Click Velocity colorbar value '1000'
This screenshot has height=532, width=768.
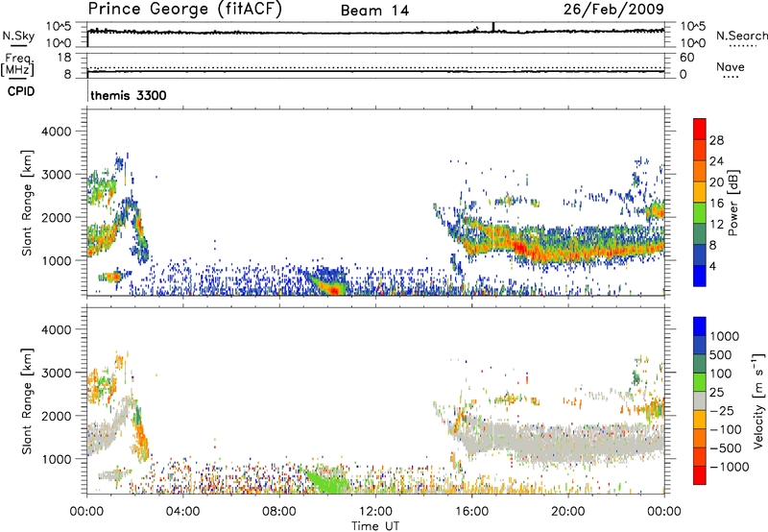724,336
